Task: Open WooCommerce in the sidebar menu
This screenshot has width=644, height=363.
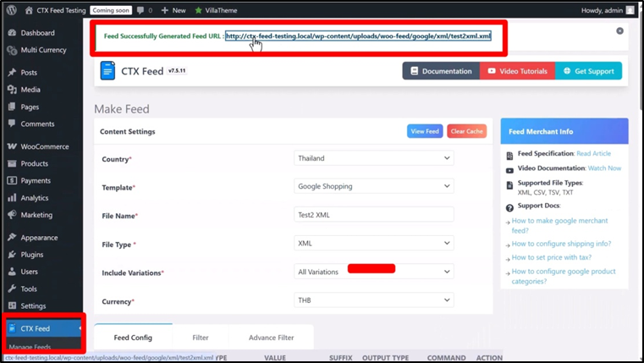Action: pos(44,146)
